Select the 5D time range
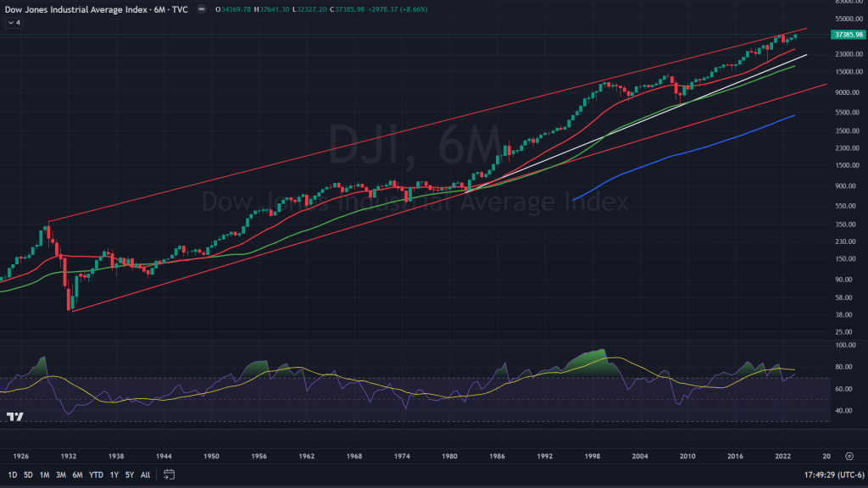 tap(29, 474)
